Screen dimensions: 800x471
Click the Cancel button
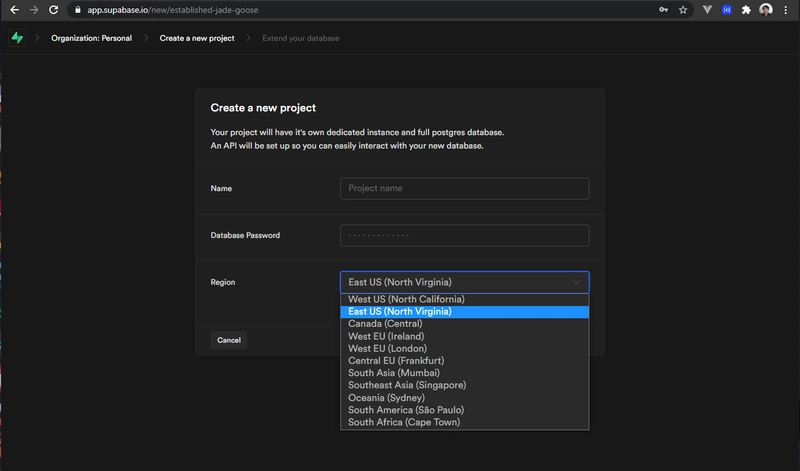(x=229, y=340)
